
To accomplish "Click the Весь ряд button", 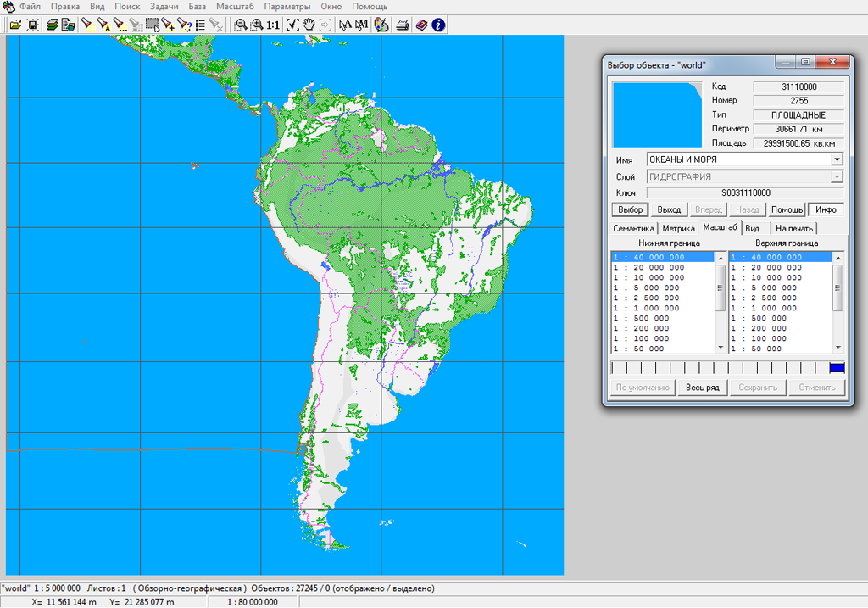I will coord(702,387).
